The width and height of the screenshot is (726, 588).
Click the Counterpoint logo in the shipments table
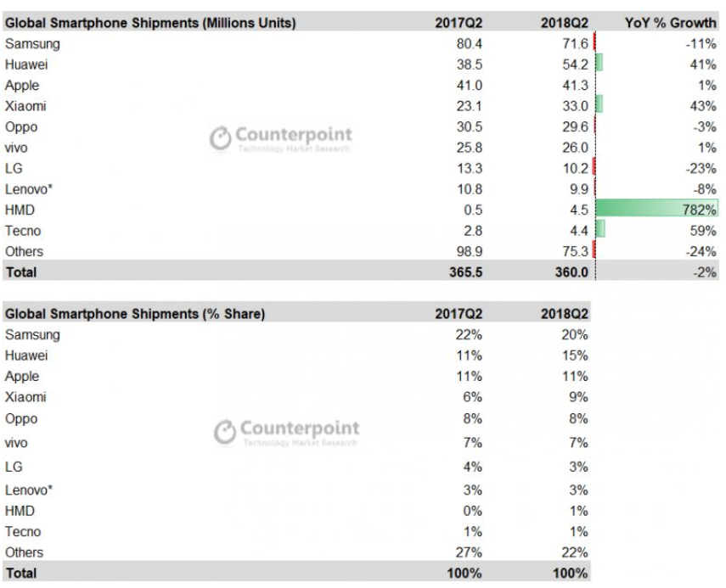pos(281,138)
